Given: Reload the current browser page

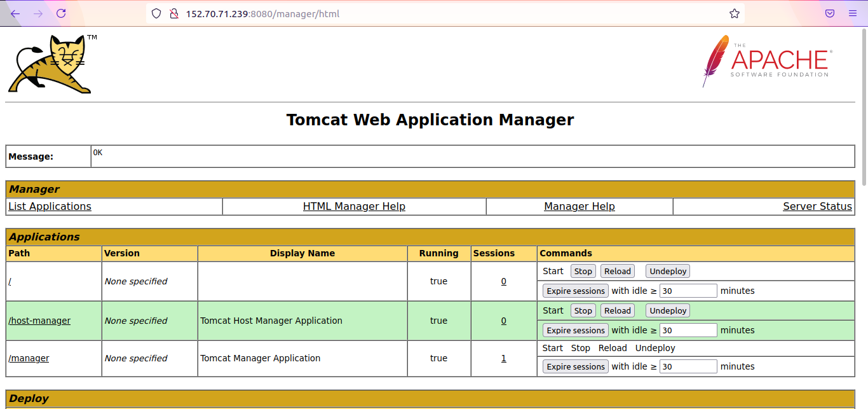Looking at the screenshot, I should point(61,13).
